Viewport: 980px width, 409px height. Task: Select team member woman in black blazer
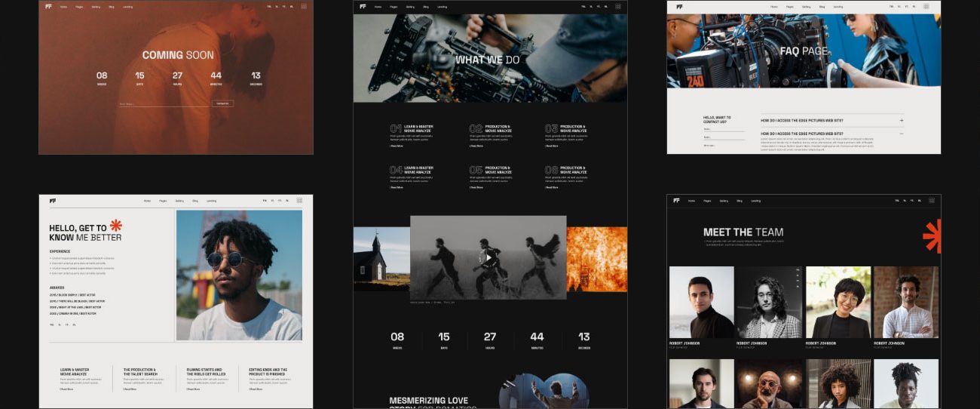click(838, 302)
